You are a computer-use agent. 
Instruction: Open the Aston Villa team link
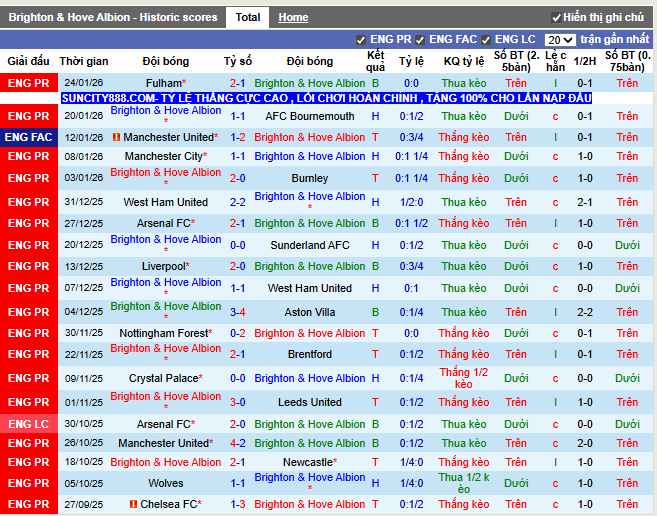[310, 312]
